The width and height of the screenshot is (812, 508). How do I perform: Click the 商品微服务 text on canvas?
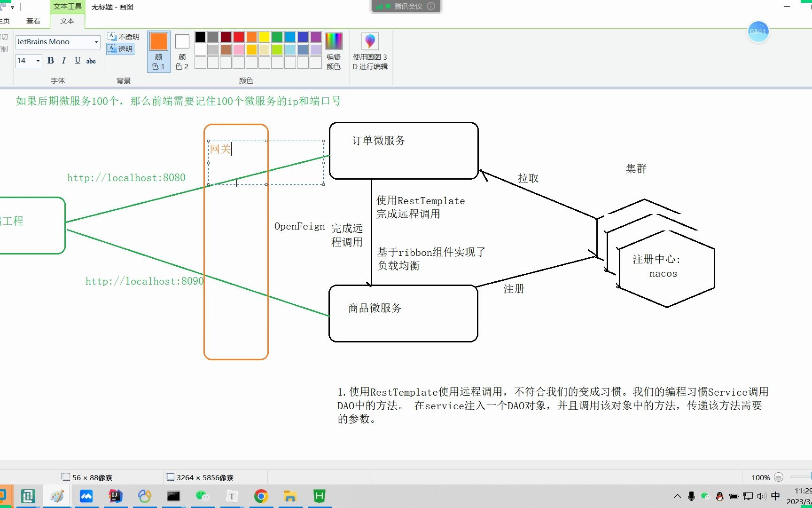point(375,308)
